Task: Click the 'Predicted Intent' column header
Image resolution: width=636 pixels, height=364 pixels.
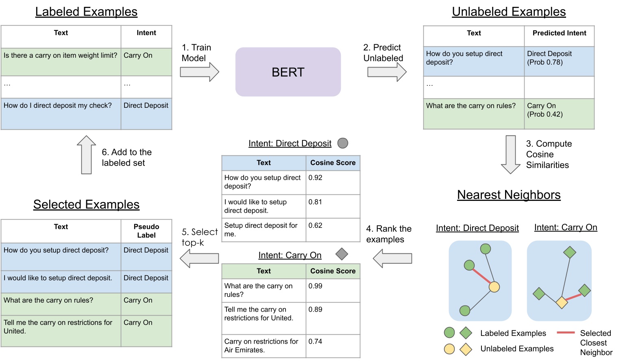Action: pyautogui.click(x=559, y=33)
